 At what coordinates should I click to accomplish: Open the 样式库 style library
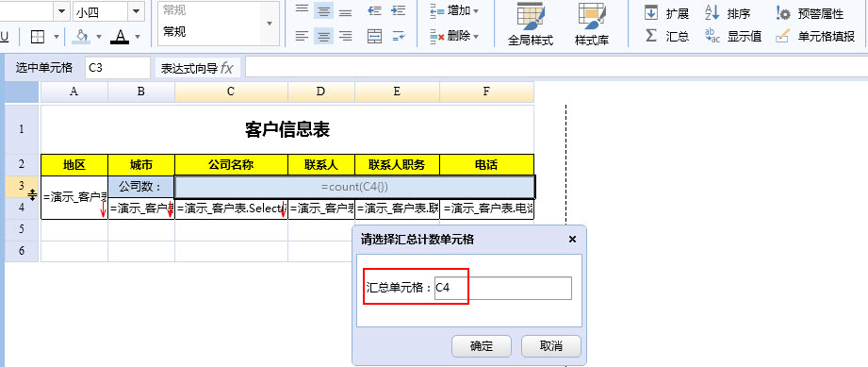(x=592, y=25)
